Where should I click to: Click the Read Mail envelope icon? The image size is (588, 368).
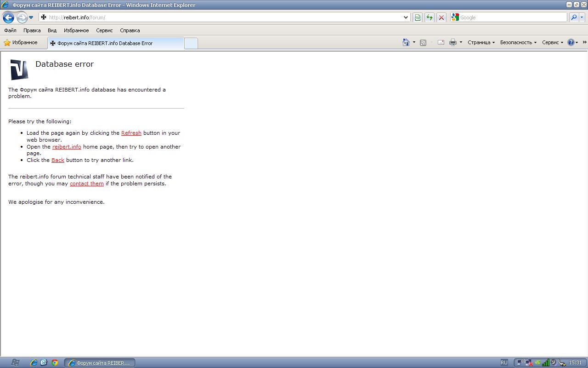(441, 42)
